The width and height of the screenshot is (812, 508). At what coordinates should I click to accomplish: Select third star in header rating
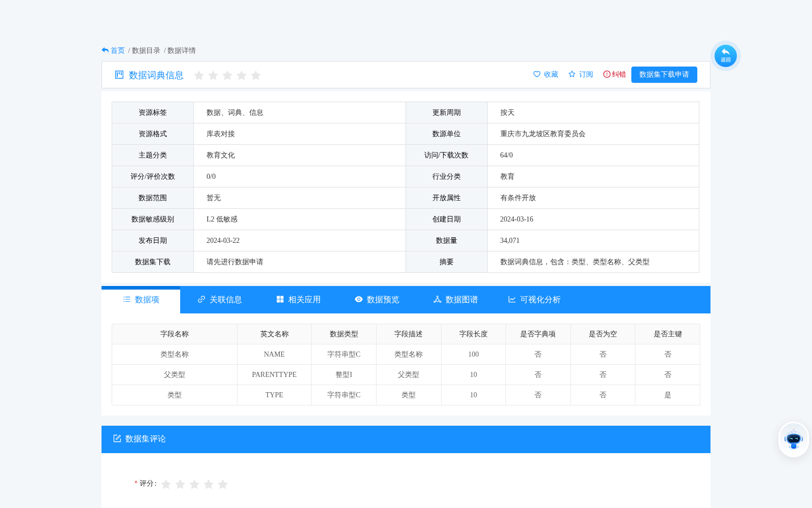[227, 75]
